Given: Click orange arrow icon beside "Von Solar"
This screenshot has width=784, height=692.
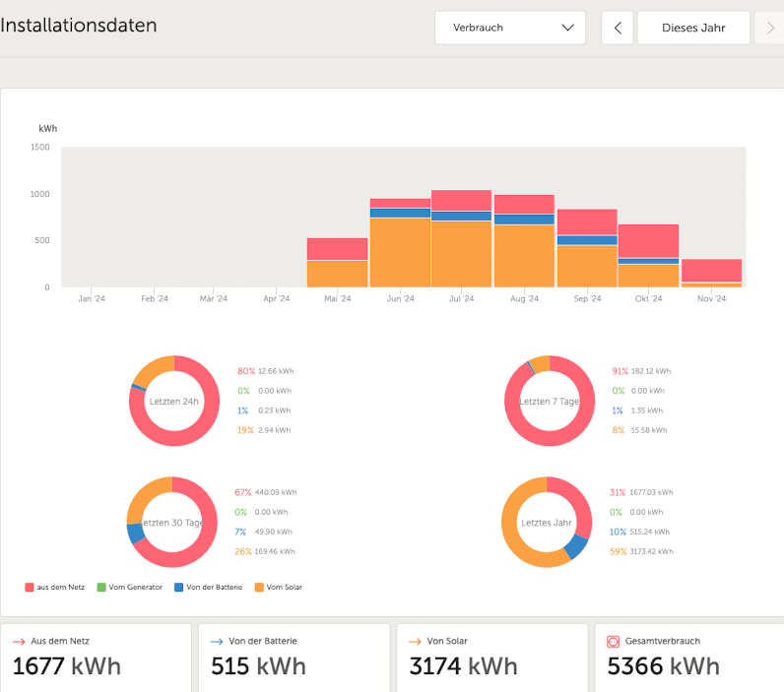Looking at the screenshot, I should tap(415, 641).
